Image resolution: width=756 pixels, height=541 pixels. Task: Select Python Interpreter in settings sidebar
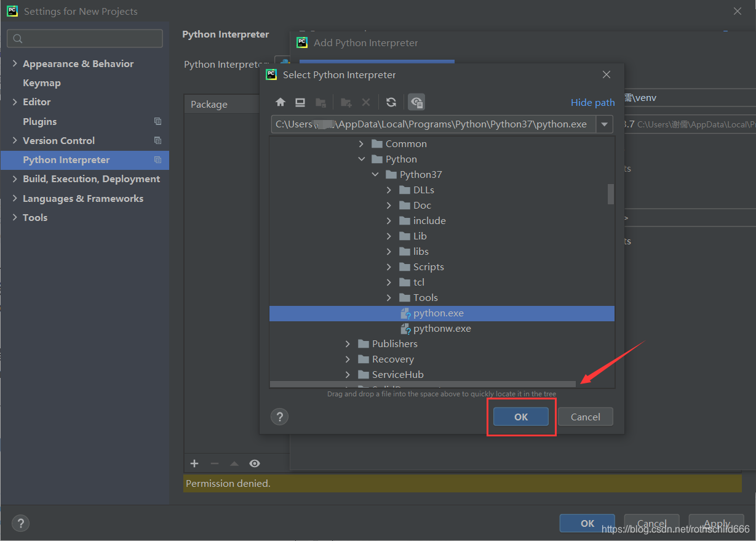[85, 159]
